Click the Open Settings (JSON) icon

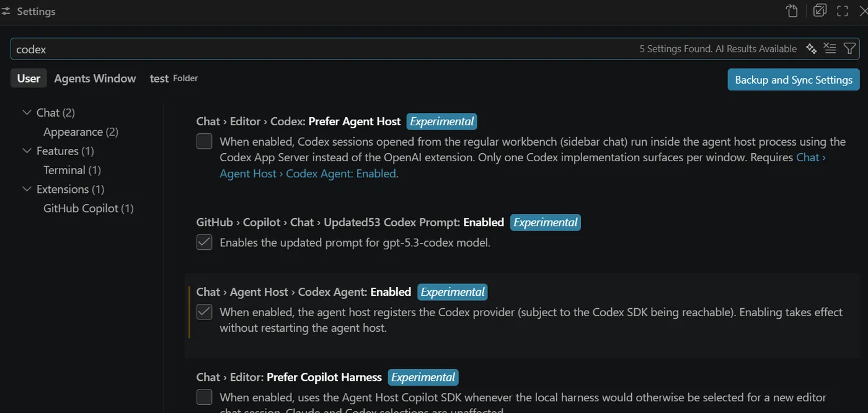(x=792, y=11)
